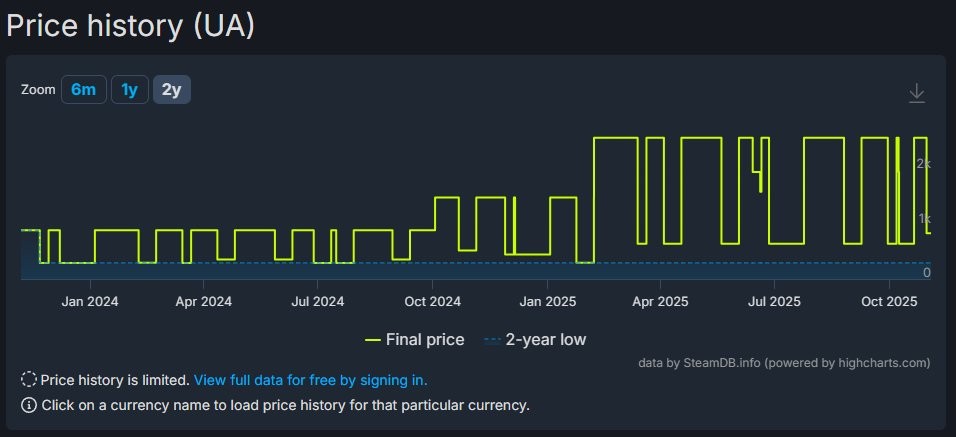This screenshot has width=956, height=437.
Task: Hide the 2-year low series label
Action: [546, 340]
